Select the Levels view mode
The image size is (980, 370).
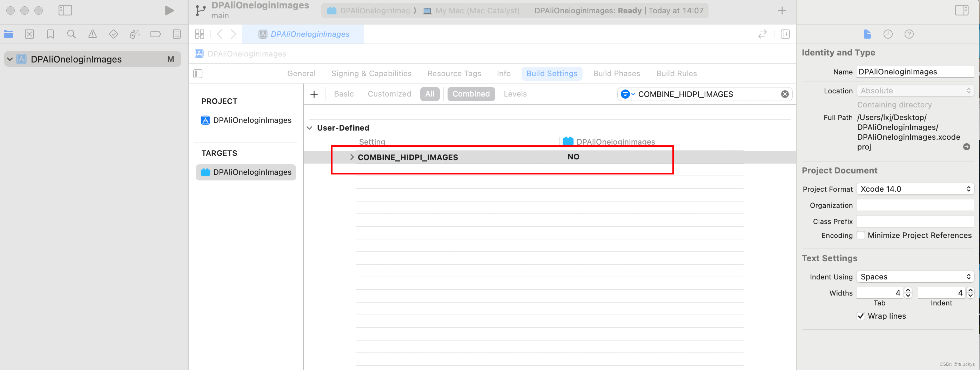(x=515, y=94)
